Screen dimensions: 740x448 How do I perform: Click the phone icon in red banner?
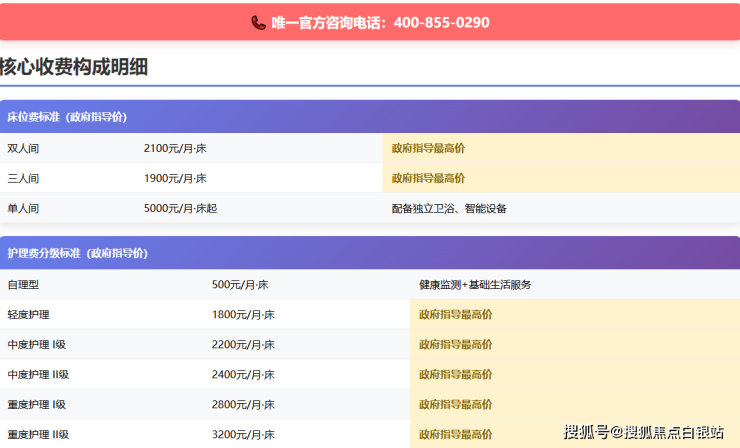click(x=258, y=22)
